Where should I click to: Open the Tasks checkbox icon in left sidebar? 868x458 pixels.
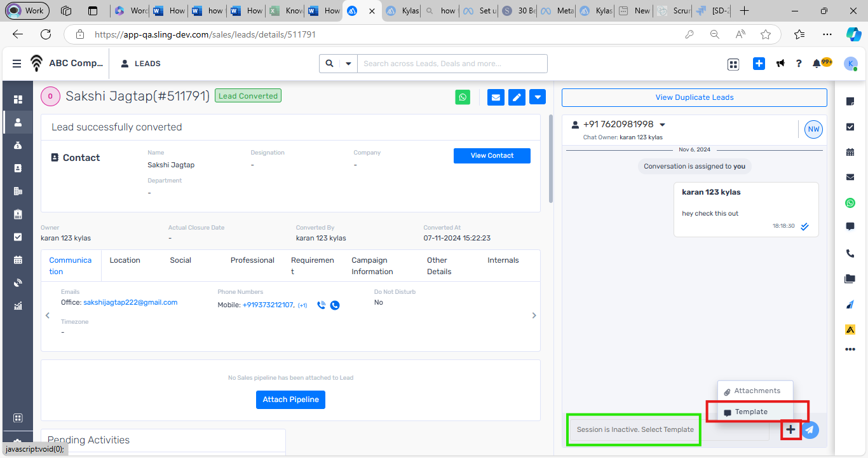click(x=18, y=237)
